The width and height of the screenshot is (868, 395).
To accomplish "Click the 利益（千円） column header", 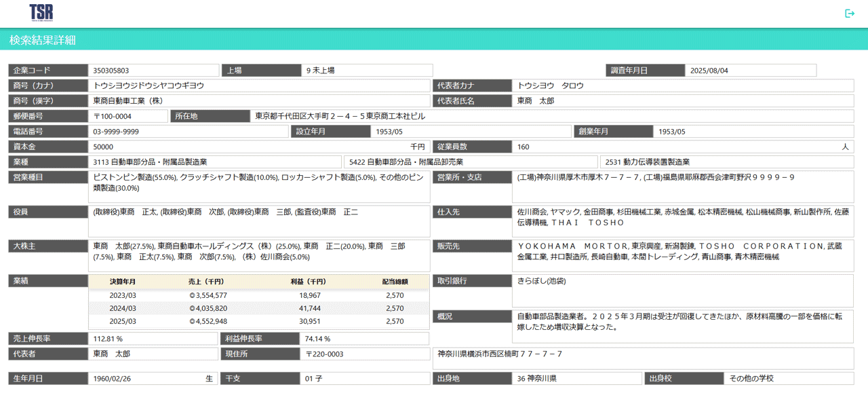I will click(308, 282).
